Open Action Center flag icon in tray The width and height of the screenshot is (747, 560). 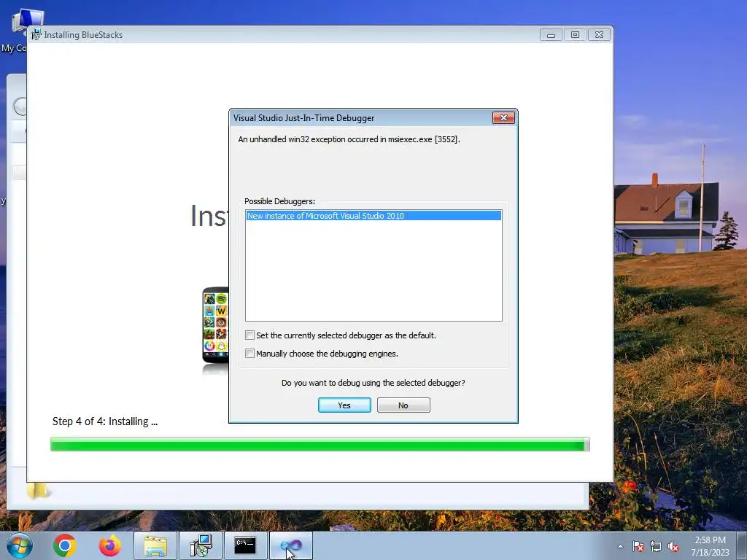tap(638, 546)
